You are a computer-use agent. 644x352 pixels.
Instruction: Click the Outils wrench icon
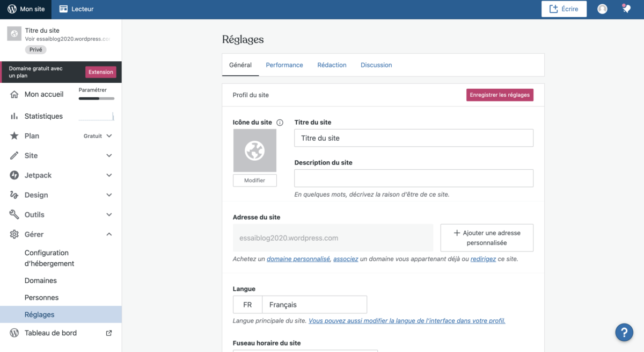14,215
